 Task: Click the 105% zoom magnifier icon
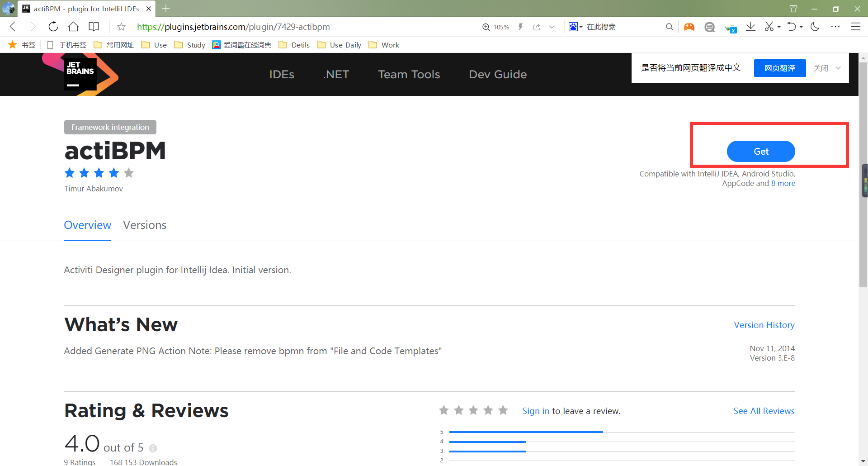(486, 27)
